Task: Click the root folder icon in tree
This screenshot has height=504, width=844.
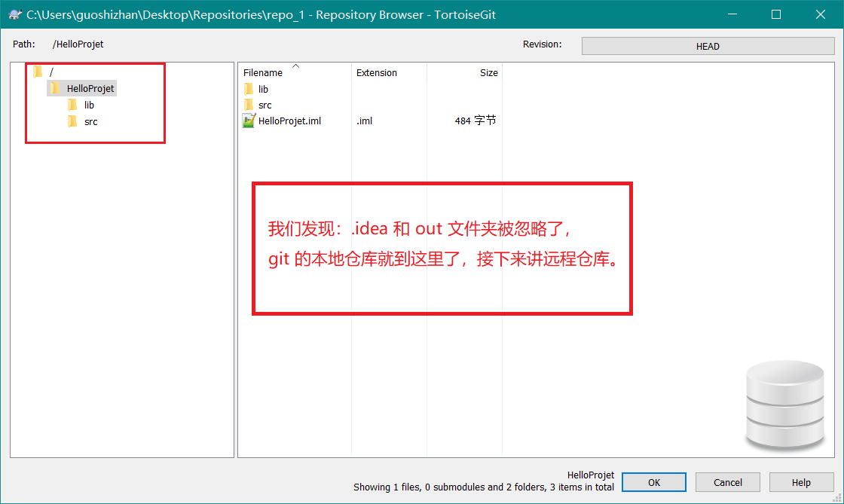Action: tap(38, 72)
